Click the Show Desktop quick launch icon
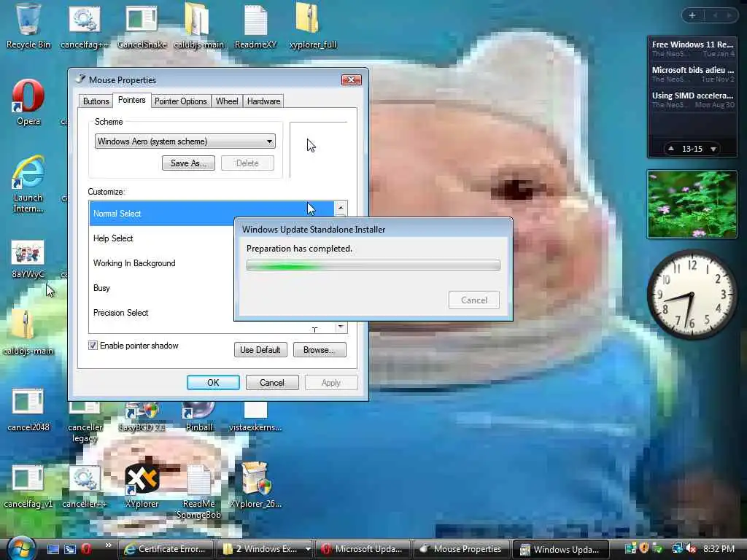The width and height of the screenshot is (747, 560). click(53, 549)
